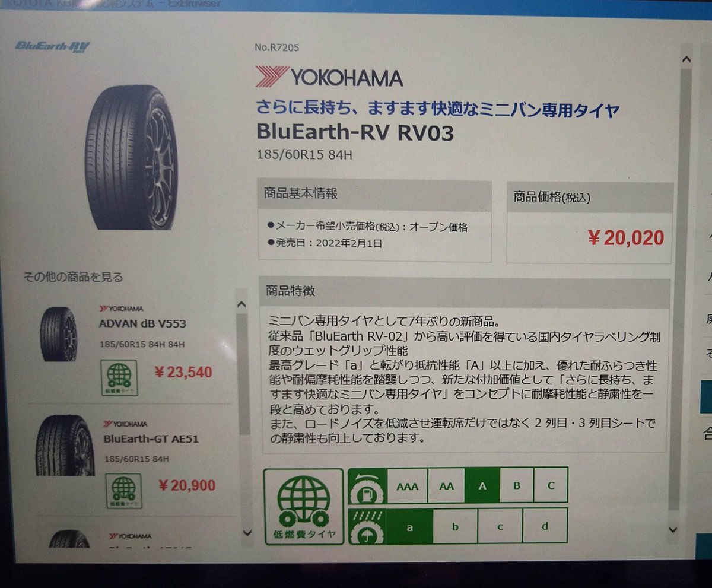Viewport: 712px width, 588px height.
Task: Click the up arrow of the other products list
Action: click(241, 304)
